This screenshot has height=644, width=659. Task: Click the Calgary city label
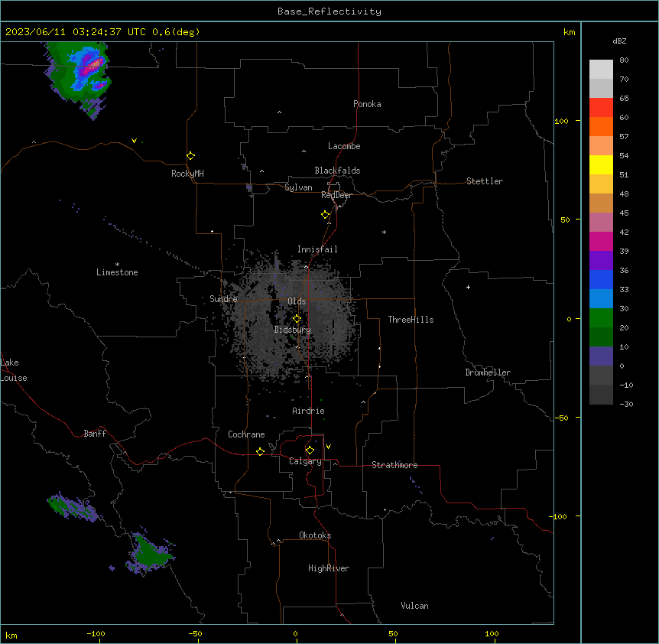306,461
